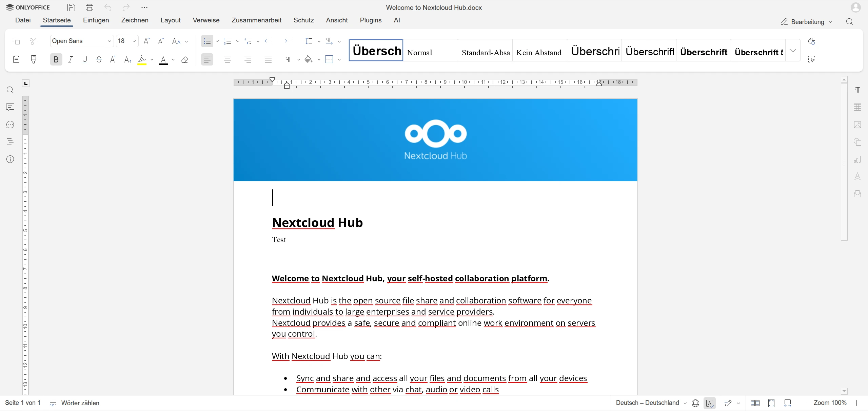Click the Save document icon
Image resolution: width=868 pixels, height=411 pixels.
pos(71,7)
